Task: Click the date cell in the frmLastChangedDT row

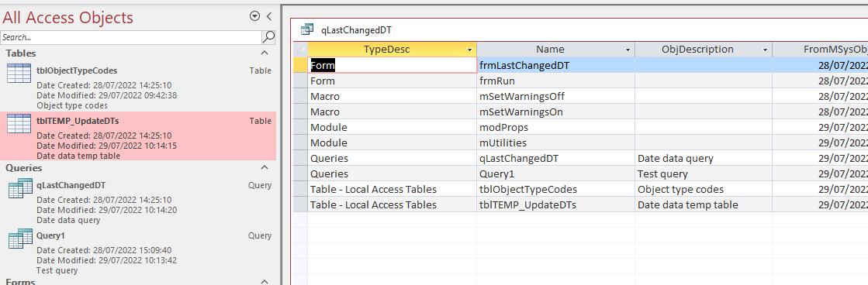Action: point(821,65)
